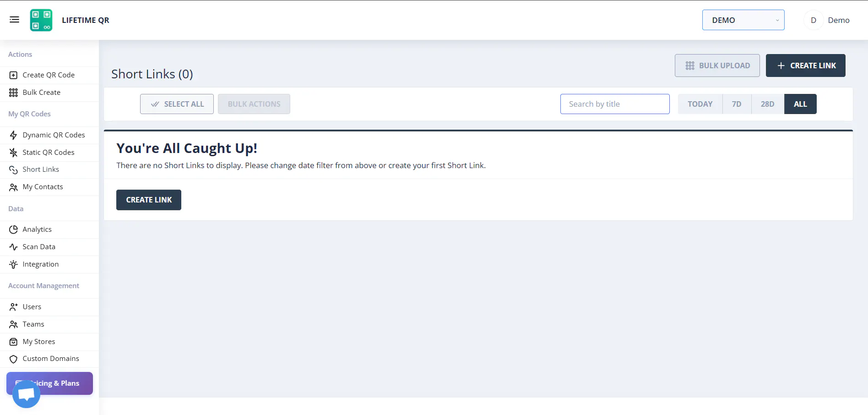Filter links by TODAY
This screenshot has width=868, height=415.
[700, 104]
